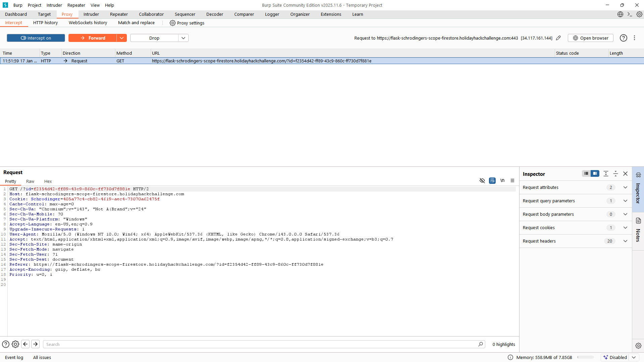Drop the intercepted request
The width and height of the screenshot is (644, 362).
coord(154,38)
